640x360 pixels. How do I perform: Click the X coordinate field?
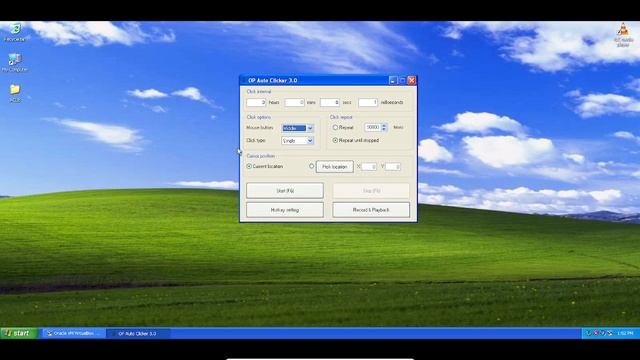369,167
